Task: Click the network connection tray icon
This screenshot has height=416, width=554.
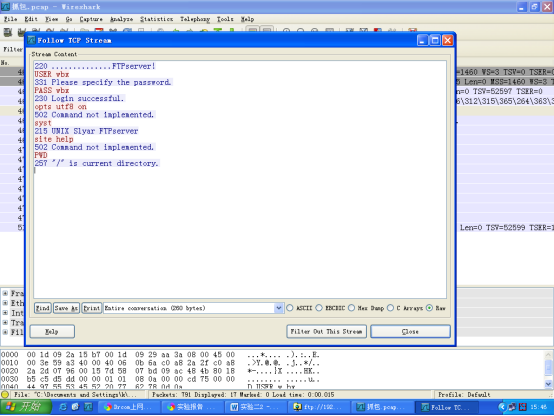Action: 512,407
